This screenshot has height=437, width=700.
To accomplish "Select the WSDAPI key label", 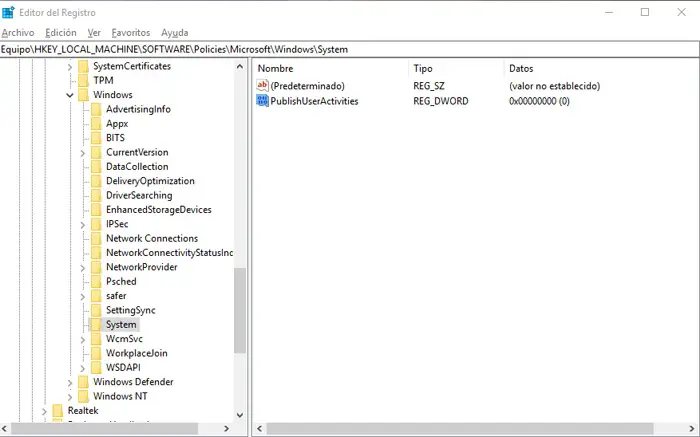I will coord(123,367).
